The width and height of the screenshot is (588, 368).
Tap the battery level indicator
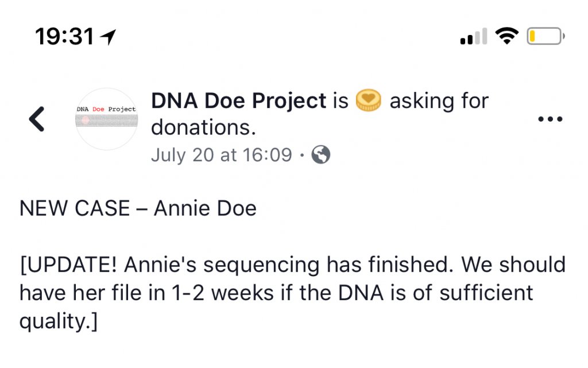[545, 37]
